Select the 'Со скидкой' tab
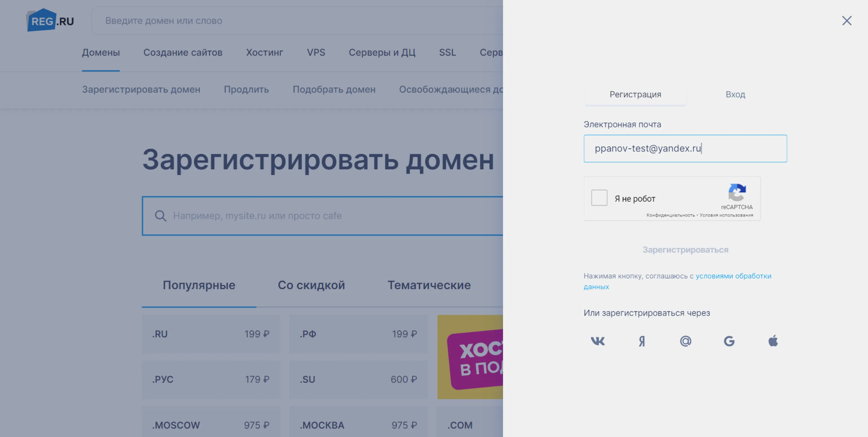Screen dimensions: 868x437 click(x=311, y=285)
